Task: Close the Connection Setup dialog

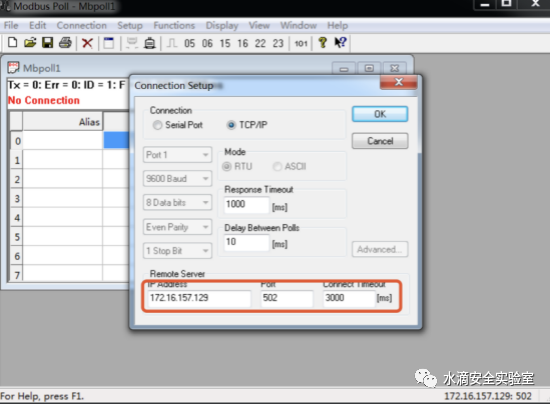Action: pos(399,82)
